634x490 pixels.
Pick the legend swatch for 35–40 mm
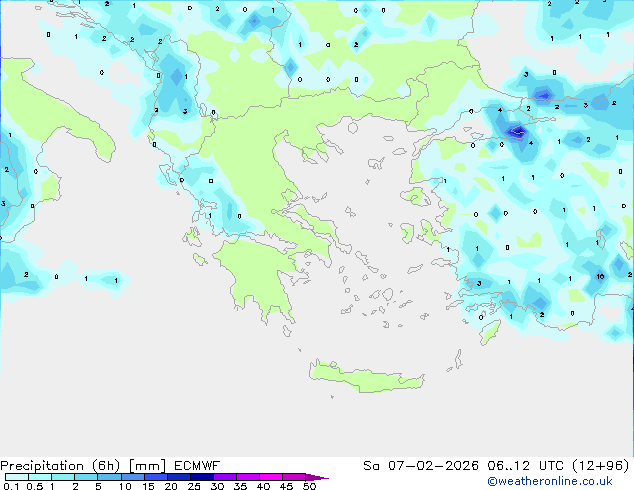pyautogui.click(x=248, y=477)
